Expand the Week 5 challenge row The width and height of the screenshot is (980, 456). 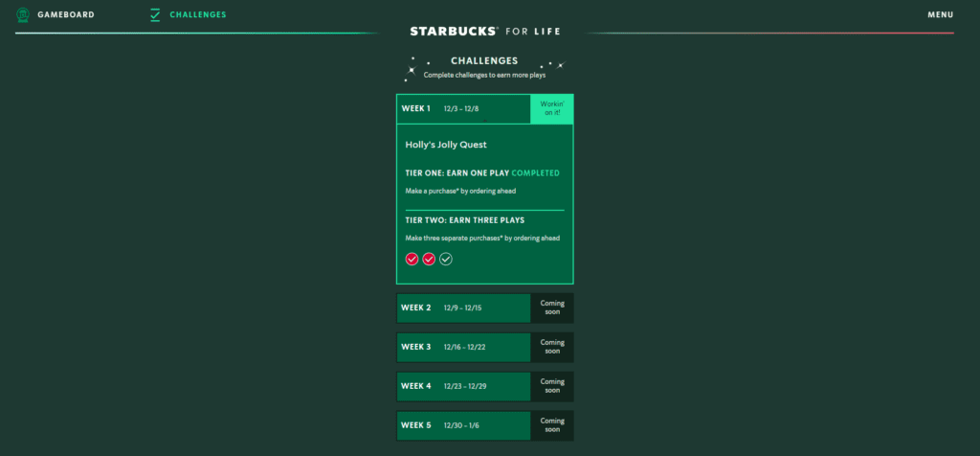coord(463,425)
